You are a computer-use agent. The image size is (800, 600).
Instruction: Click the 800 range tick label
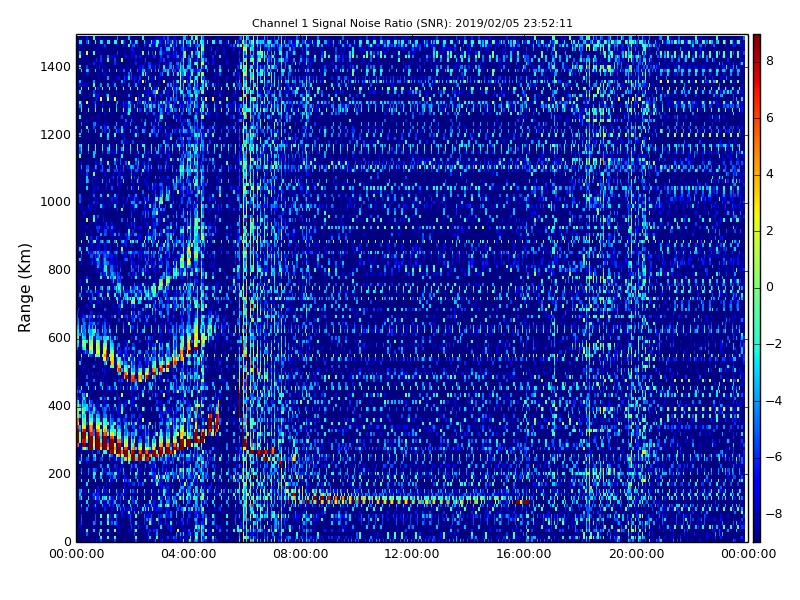(59, 270)
